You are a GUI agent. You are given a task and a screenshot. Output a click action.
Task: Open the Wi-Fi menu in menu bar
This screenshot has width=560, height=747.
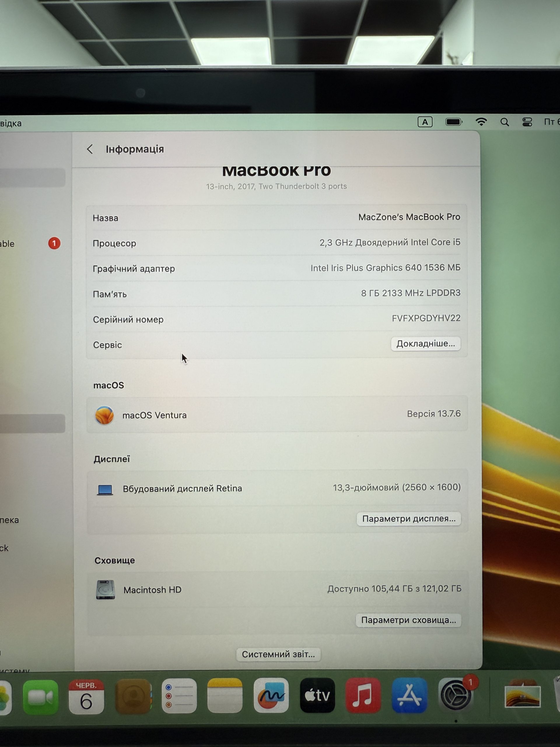coord(481,122)
